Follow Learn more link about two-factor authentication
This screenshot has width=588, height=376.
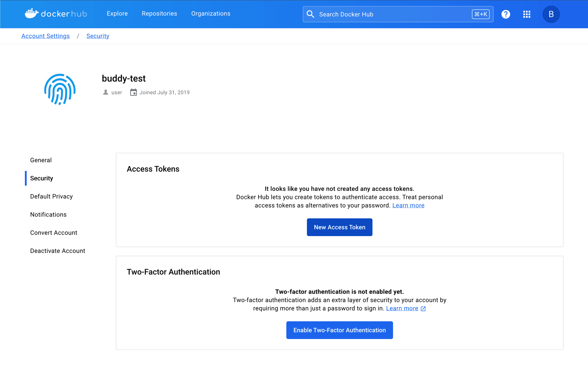[402, 308]
